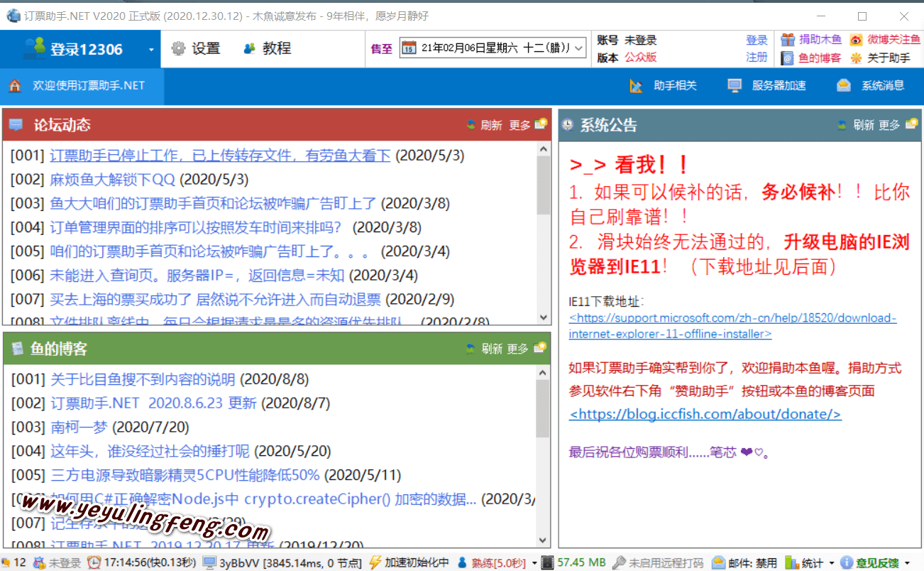This screenshot has height=571, width=924.
Task: Click the address book icon beside 鱼的博客
Action: click(788, 58)
